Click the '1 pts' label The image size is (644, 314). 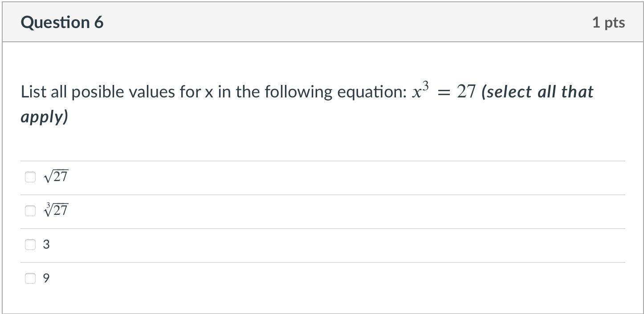(x=608, y=22)
